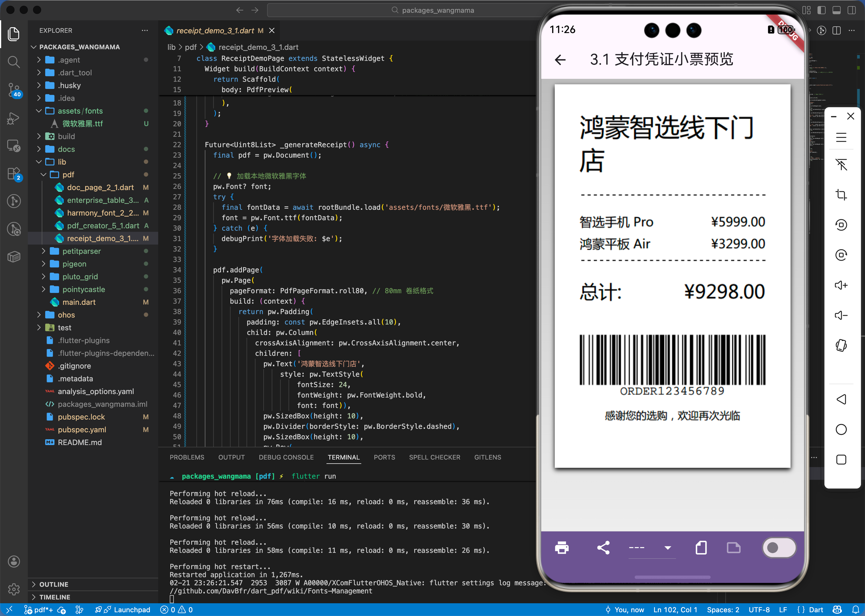Click the share icon in PDF preview
This screenshot has height=616, width=865.
603,548
